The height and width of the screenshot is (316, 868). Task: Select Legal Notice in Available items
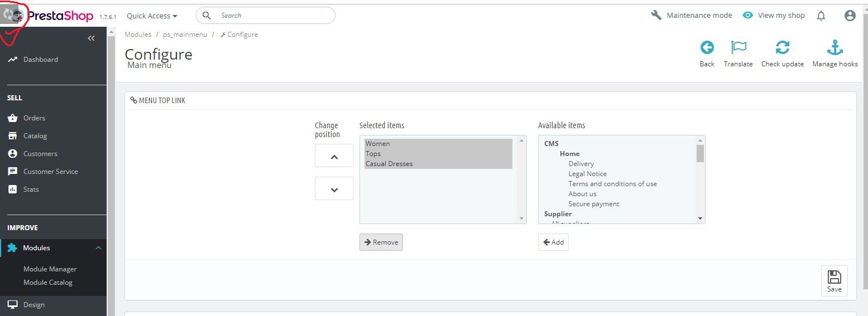(587, 174)
